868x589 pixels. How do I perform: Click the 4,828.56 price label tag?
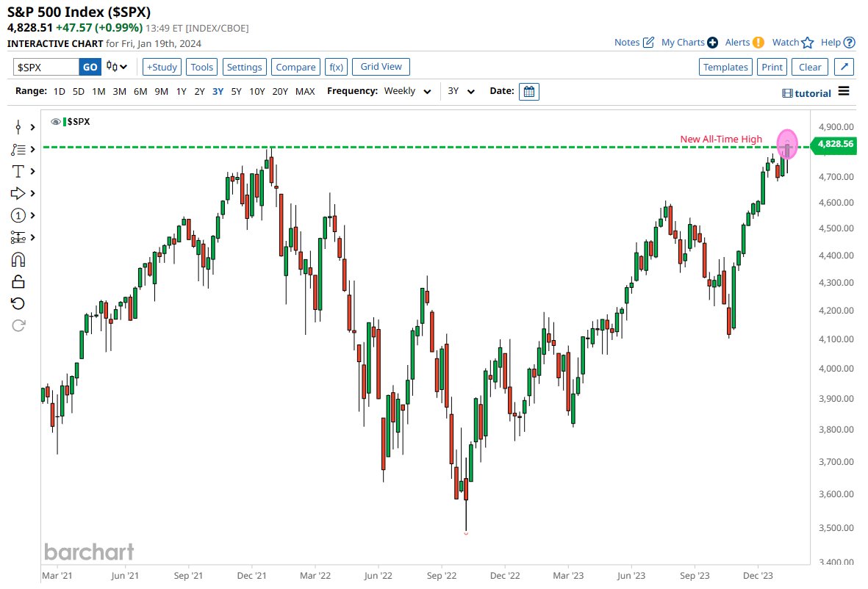(833, 145)
